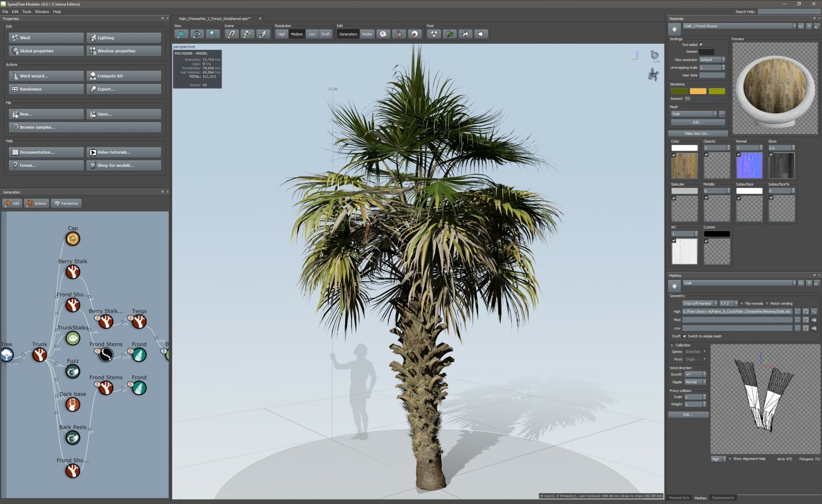Open the High LOD dropdown below mesh preview
Screen dimensions: 822x504
pos(718,459)
